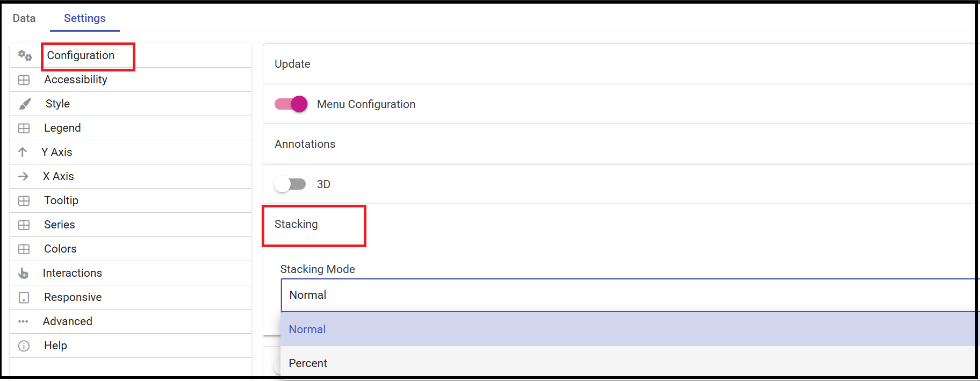Click the Menu Configuration label text
This screenshot has width=980, height=381.
pos(366,104)
